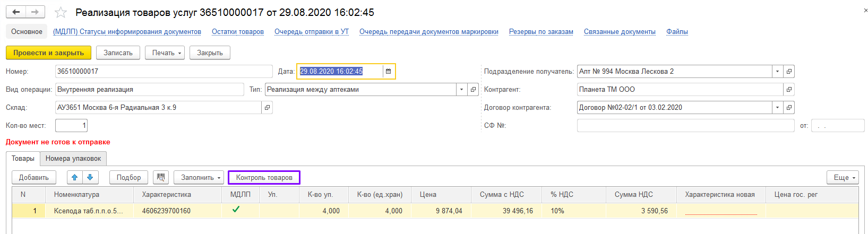Viewport: 868px width, 234px height.
Task: Click the МДЛП checkmark in row 1
Action: 236,210
